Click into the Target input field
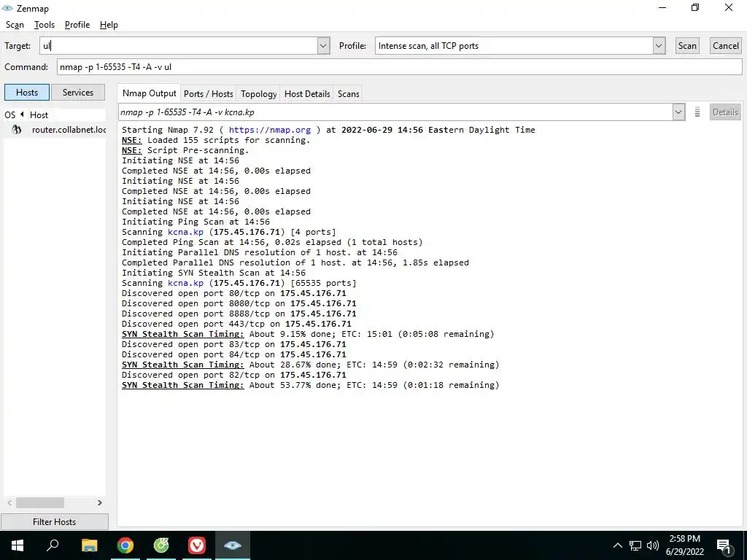The width and height of the screenshot is (747, 560). tap(179, 46)
